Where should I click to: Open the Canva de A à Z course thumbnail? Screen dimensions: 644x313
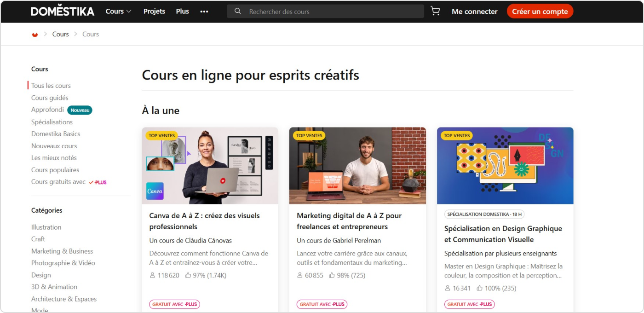click(x=210, y=166)
